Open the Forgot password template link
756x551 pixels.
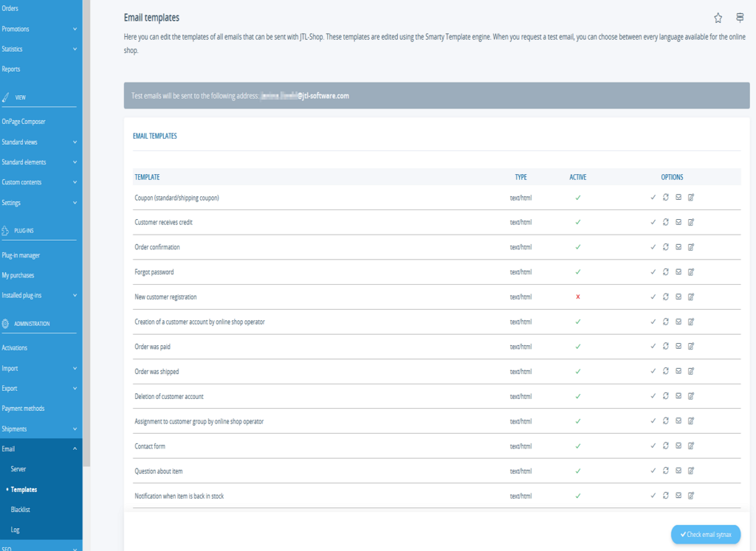click(154, 271)
